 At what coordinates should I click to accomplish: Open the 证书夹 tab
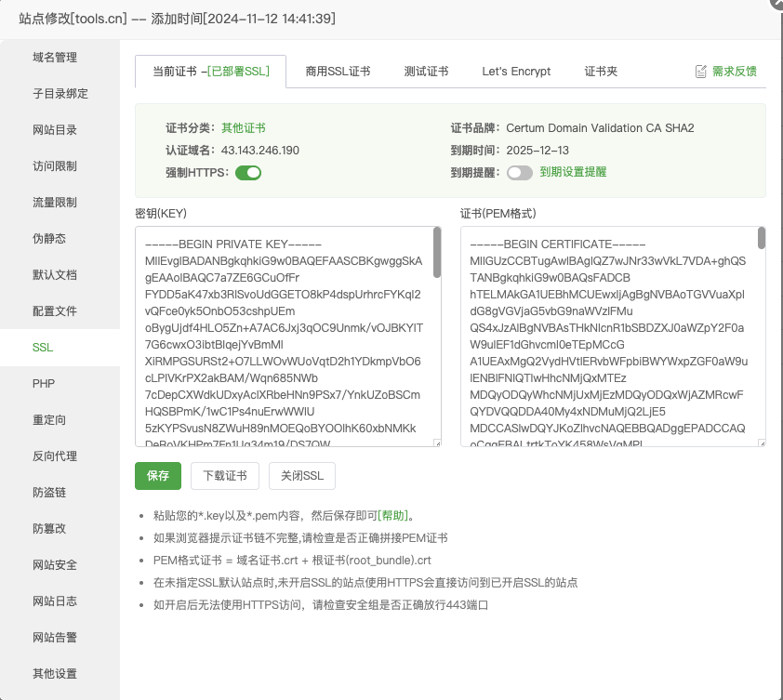(x=601, y=72)
